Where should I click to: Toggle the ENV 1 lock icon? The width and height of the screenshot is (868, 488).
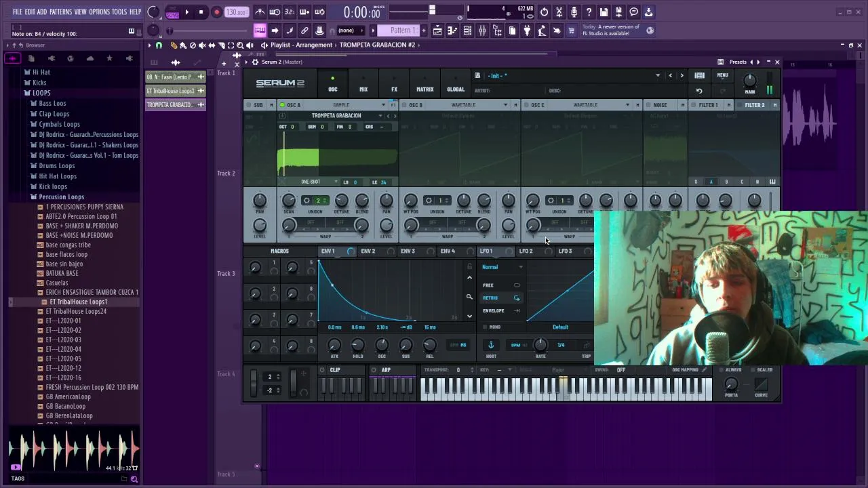coord(469,266)
